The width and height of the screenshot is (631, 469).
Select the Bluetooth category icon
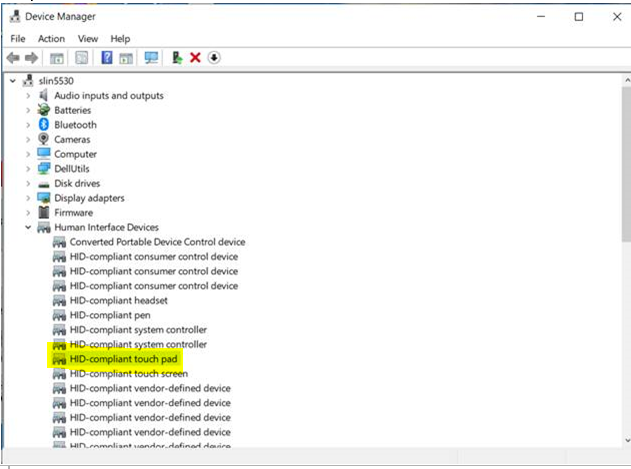44,125
